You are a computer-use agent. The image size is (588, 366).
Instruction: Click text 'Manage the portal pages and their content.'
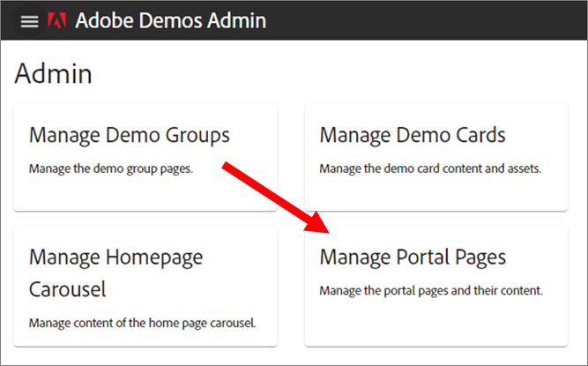431,291
